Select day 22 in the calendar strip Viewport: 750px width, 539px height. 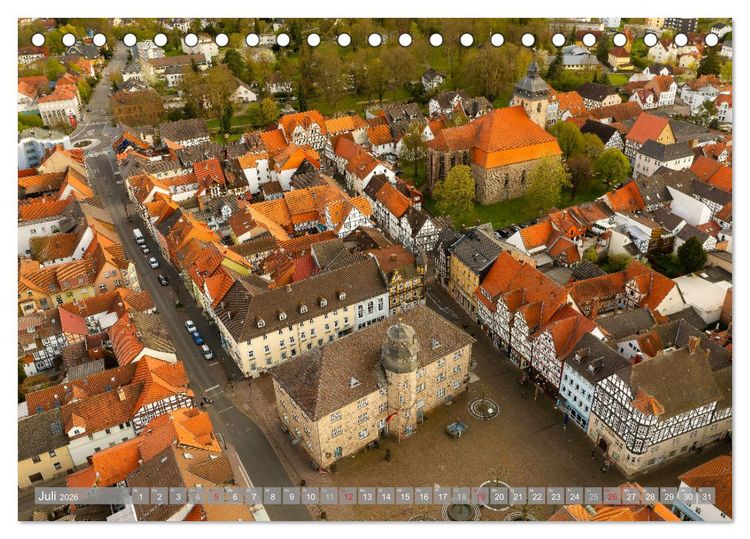(537, 496)
